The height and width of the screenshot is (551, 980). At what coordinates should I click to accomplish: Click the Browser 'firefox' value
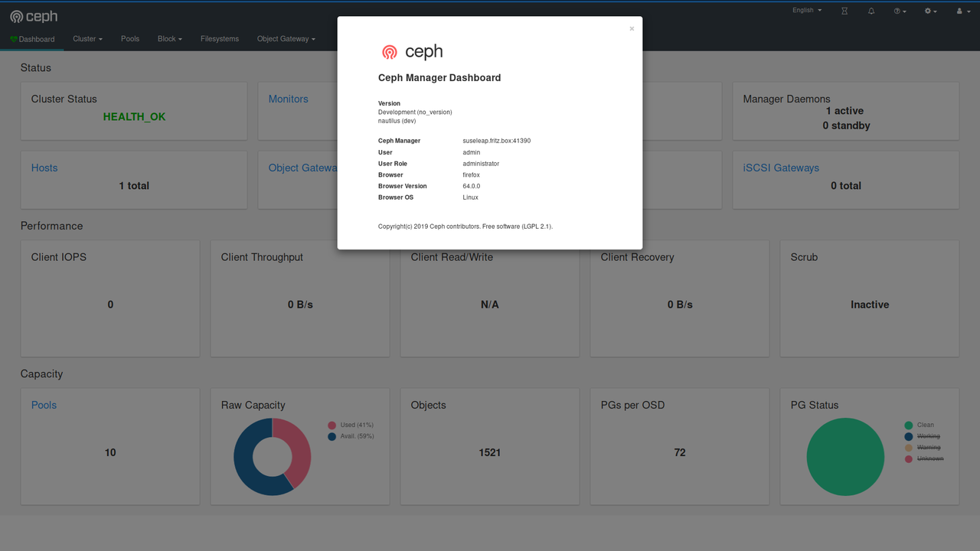pos(472,175)
